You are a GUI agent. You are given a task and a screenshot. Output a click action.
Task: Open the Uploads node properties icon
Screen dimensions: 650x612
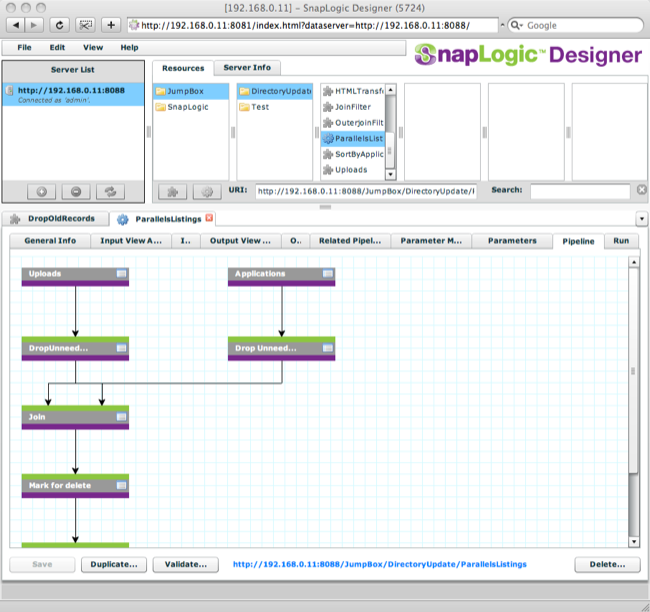tap(121, 274)
